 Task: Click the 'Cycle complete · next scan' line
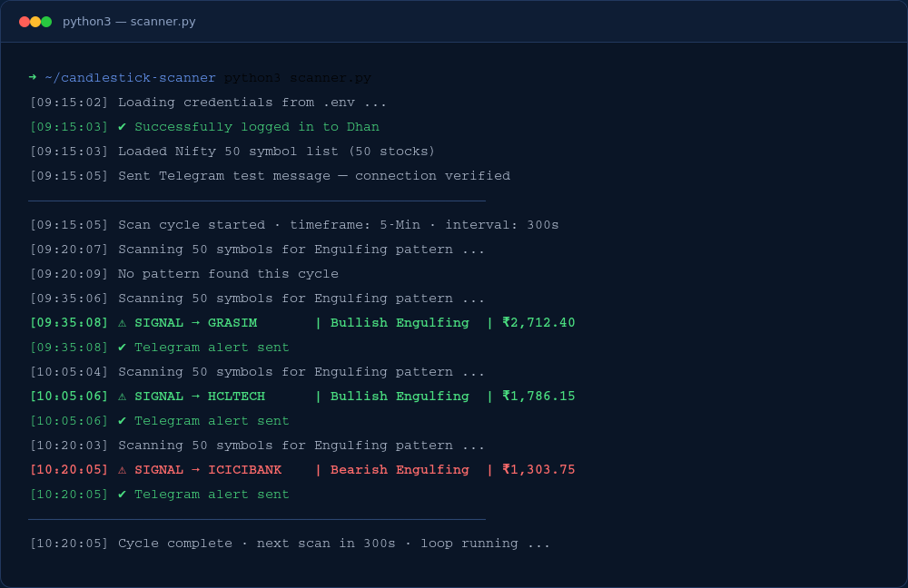(x=290, y=544)
